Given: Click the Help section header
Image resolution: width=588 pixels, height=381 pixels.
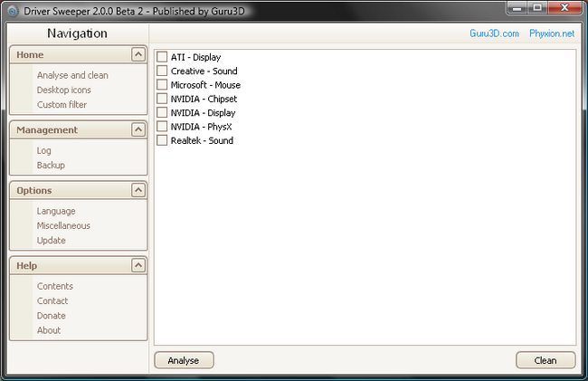Looking at the screenshot, I should (x=78, y=265).
